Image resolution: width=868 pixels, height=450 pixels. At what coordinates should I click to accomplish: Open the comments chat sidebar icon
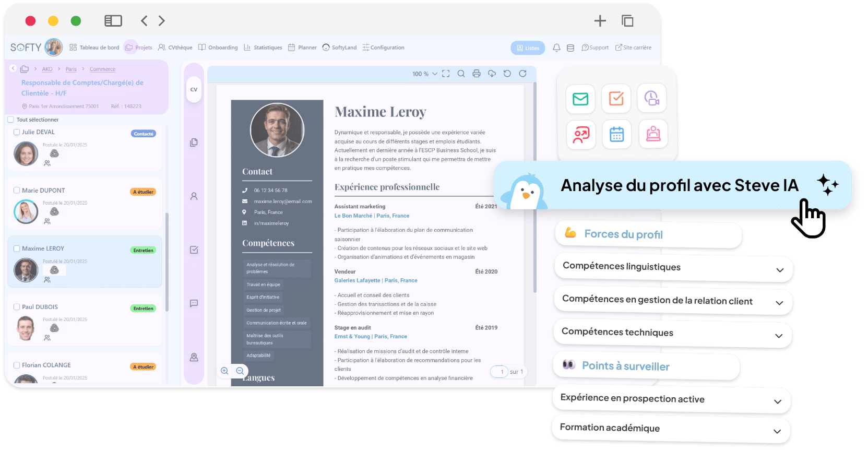[x=194, y=303]
